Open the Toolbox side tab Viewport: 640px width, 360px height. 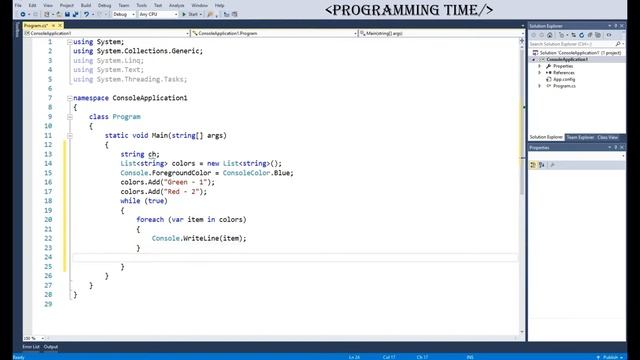coord(17,30)
